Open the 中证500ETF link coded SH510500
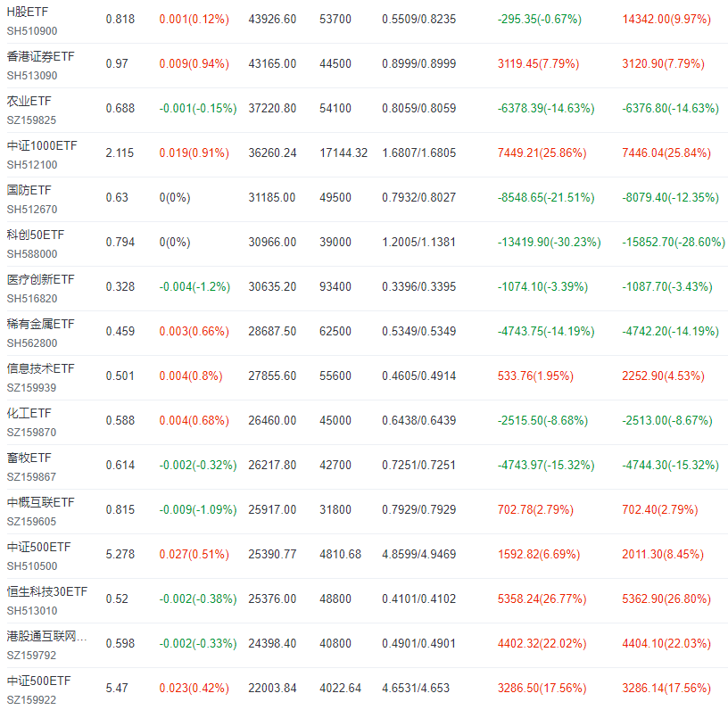Screen dimensions: 728x710 click(38, 547)
